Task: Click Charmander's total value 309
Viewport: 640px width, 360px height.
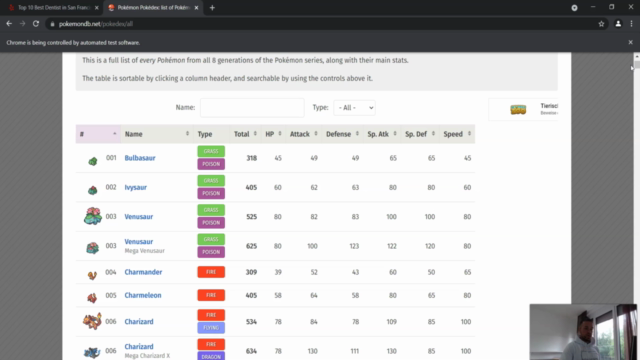Action: click(251, 272)
